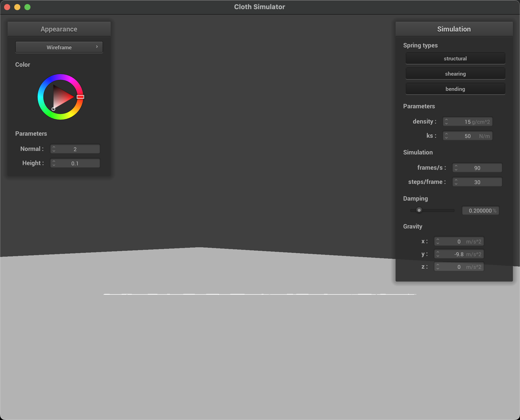Click the steps/frame stepper arrows
Screen dimensions: 520x420
[456, 182]
